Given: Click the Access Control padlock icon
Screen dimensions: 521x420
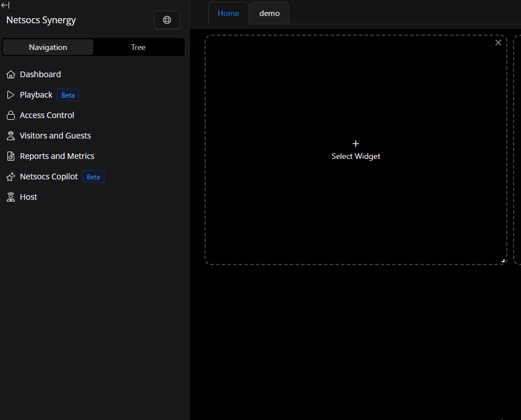Looking at the screenshot, I should pyautogui.click(x=10, y=115).
